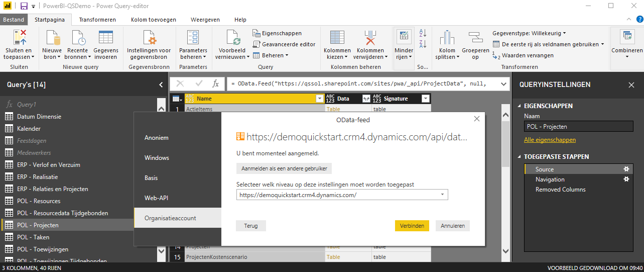Image resolution: width=644 pixels, height=272 pixels.
Task: Expand the Data column icon
Action: (x=366, y=99)
